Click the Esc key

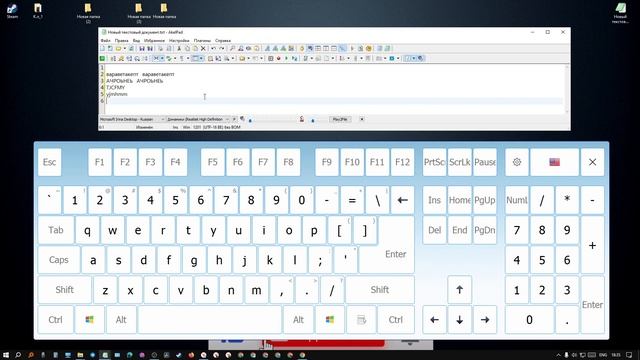[49, 162]
